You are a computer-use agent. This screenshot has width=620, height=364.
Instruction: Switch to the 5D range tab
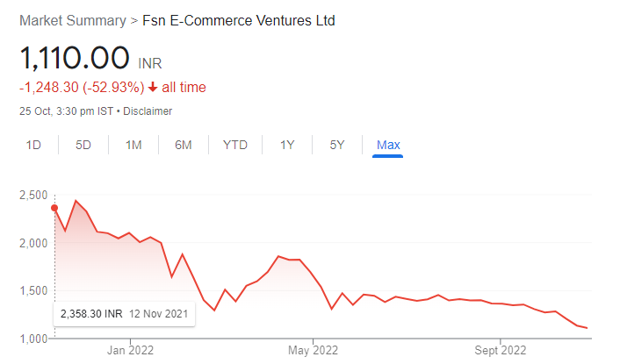point(83,145)
